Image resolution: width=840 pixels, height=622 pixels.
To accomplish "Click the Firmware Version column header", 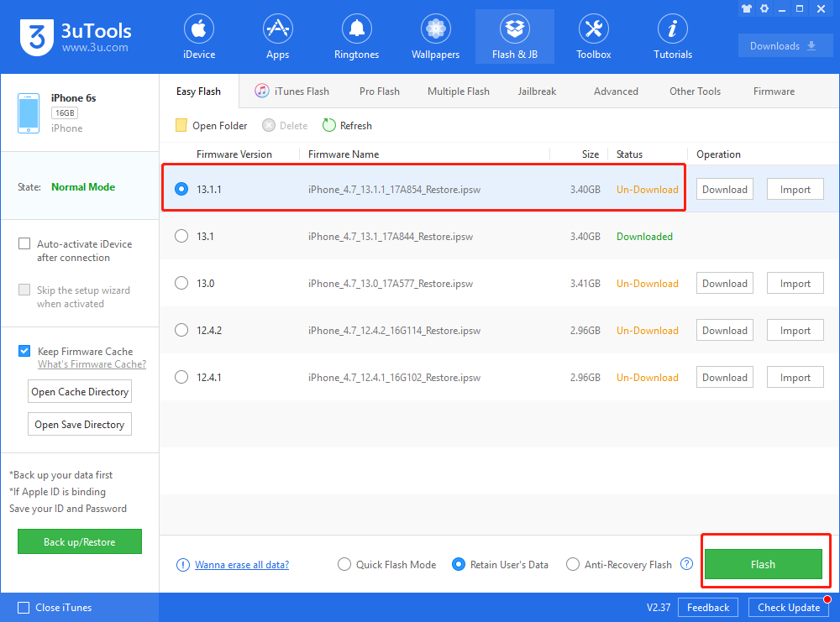I will (x=234, y=154).
